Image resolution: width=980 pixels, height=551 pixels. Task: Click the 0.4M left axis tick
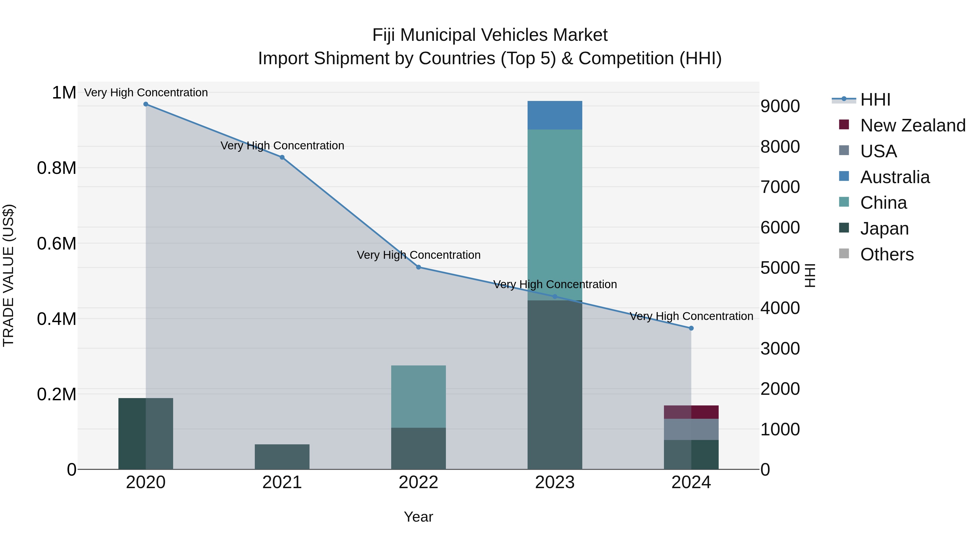pyautogui.click(x=57, y=319)
